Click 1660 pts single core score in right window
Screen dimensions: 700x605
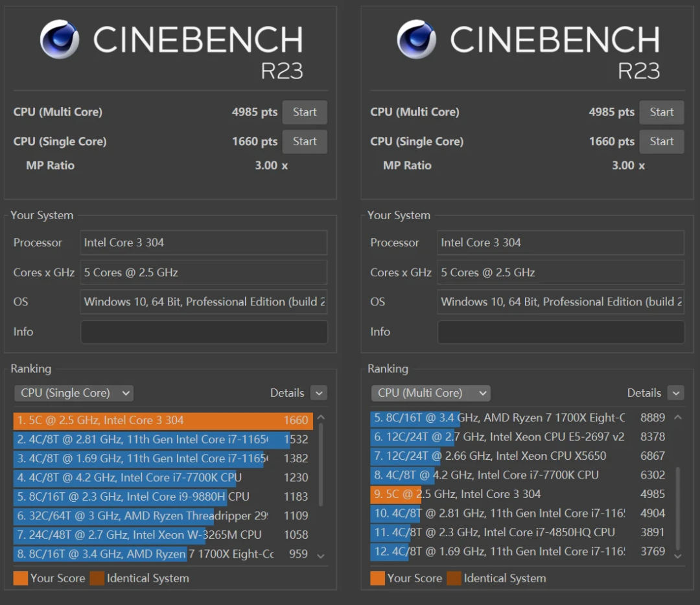612,141
